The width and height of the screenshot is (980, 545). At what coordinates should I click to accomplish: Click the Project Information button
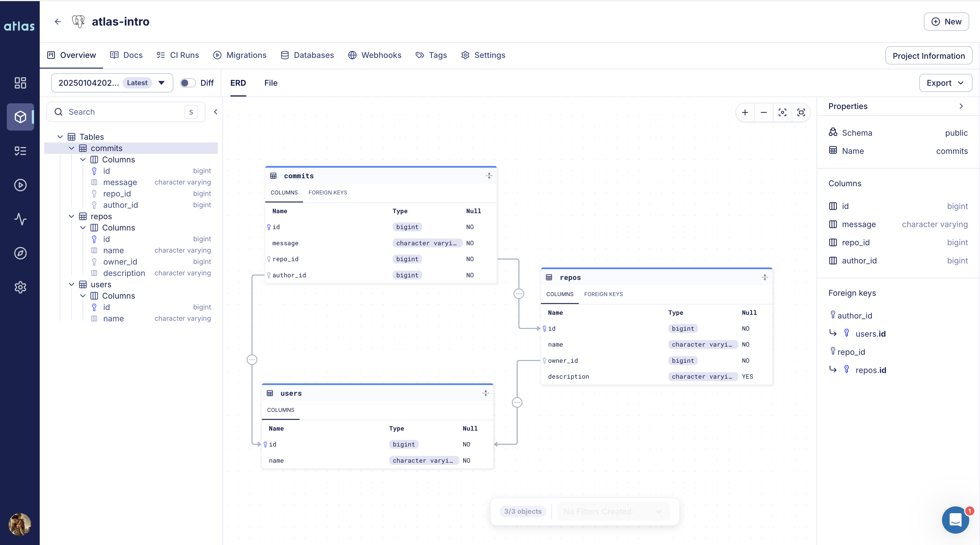tap(928, 56)
